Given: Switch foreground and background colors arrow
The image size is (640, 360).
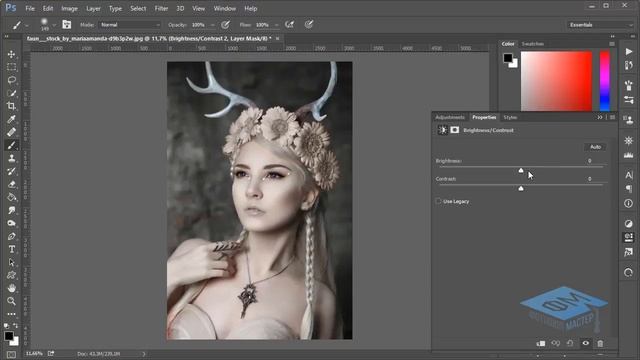Looking at the screenshot, I should point(16,326).
